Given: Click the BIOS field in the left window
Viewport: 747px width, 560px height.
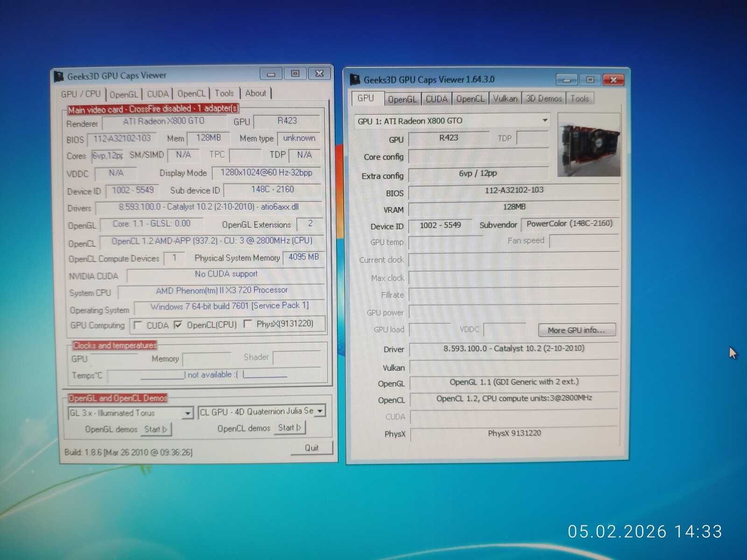Looking at the screenshot, I should coord(122,139).
